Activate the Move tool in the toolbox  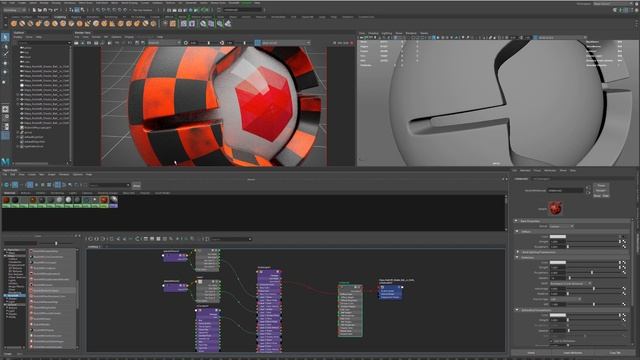(5, 63)
